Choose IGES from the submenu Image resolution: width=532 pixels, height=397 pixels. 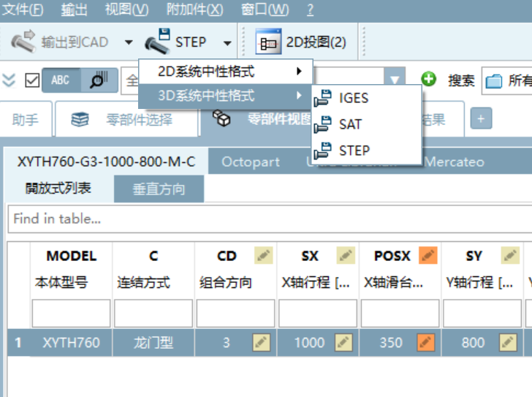coord(366,98)
